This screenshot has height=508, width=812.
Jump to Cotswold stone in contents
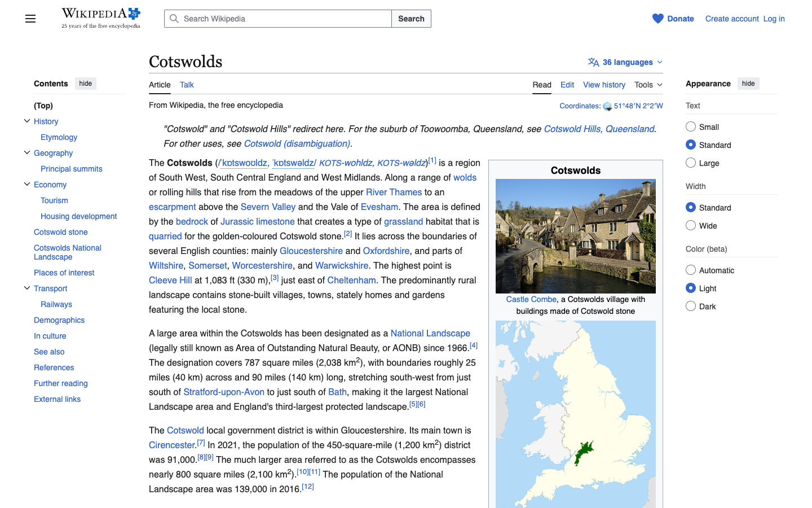(61, 232)
